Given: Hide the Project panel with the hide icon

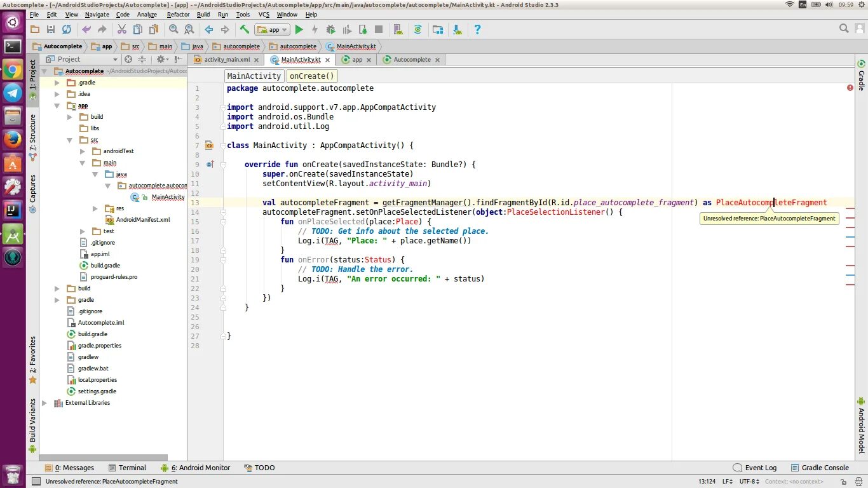Looking at the screenshot, I should pos(180,59).
